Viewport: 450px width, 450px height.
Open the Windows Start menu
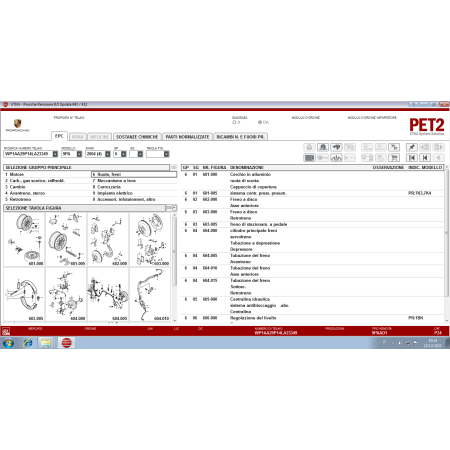point(8,343)
